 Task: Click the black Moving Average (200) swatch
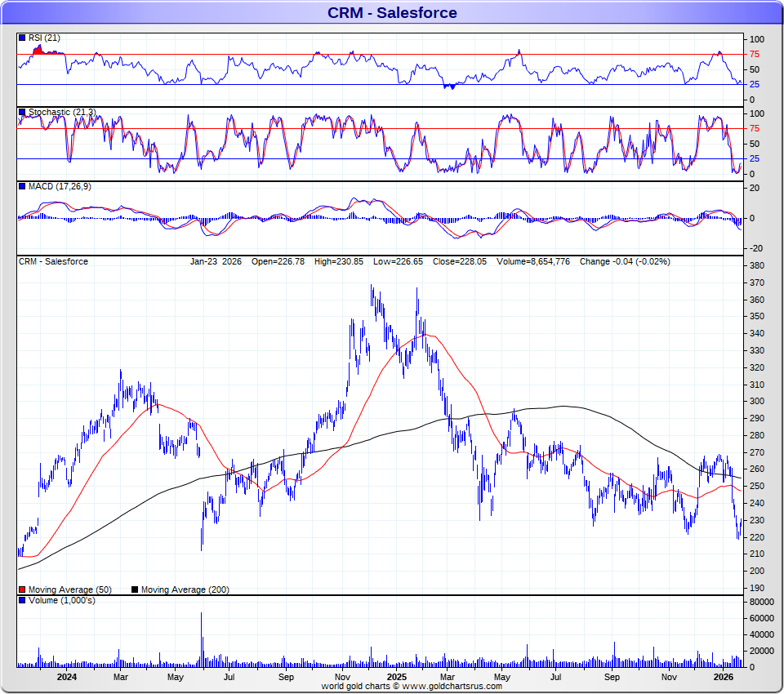click(x=135, y=589)
